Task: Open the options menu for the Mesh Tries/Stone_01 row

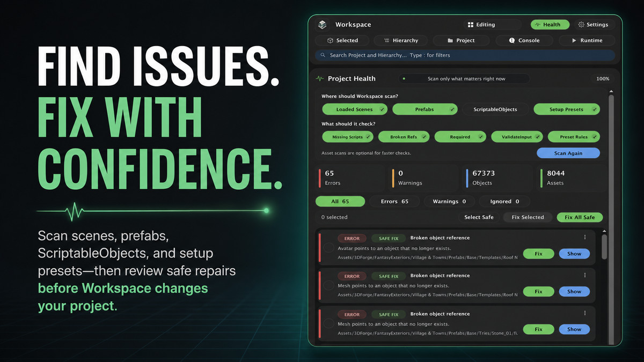Action: pos(585,314)
